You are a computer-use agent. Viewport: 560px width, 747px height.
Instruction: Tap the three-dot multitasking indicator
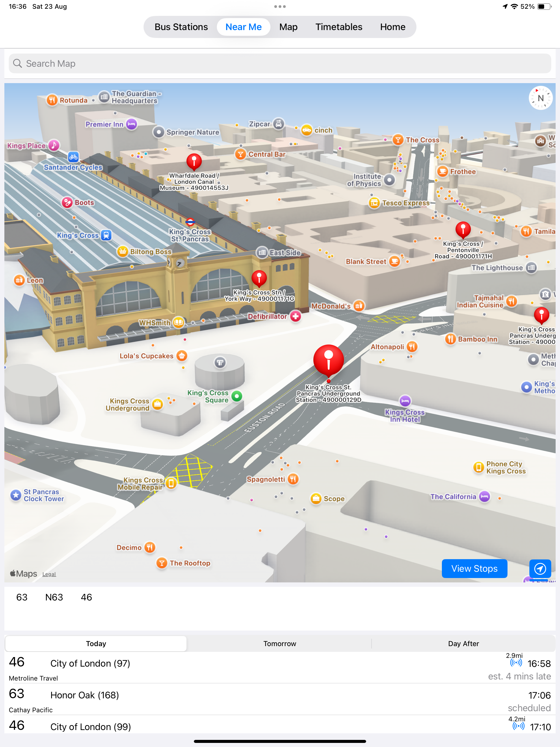(280, 6)
